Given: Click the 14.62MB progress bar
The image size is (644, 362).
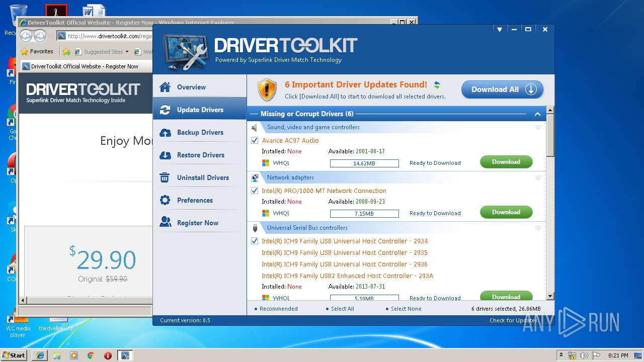Looking at the screenshot, I should click(x=364, y=163).
